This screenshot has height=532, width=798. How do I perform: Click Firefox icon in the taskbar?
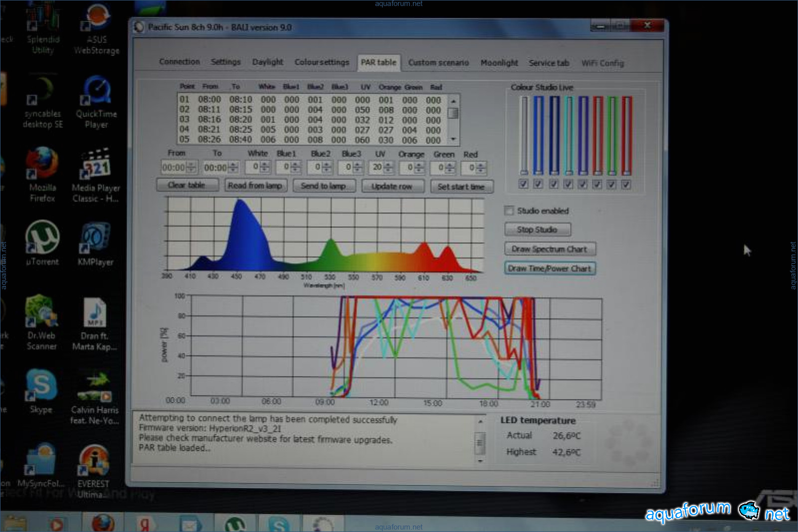point(103,524)
